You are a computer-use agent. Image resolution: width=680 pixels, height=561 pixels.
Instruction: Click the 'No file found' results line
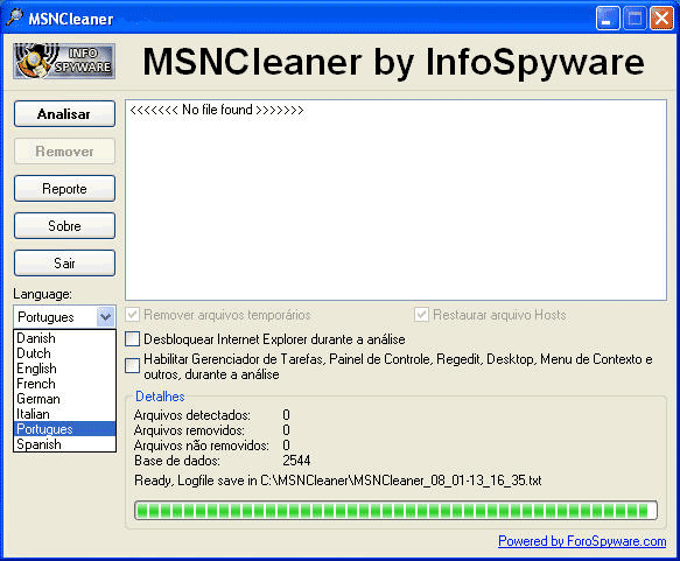point(217,110)
